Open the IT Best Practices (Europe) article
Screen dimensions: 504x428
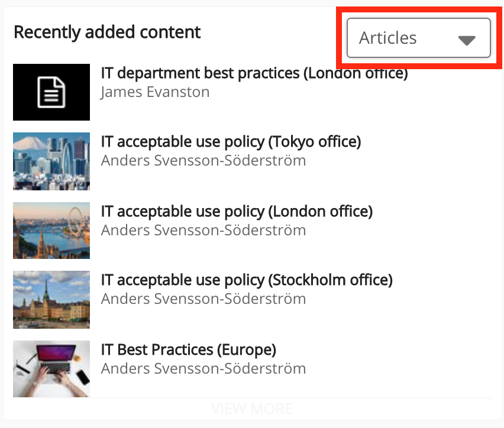189,349
